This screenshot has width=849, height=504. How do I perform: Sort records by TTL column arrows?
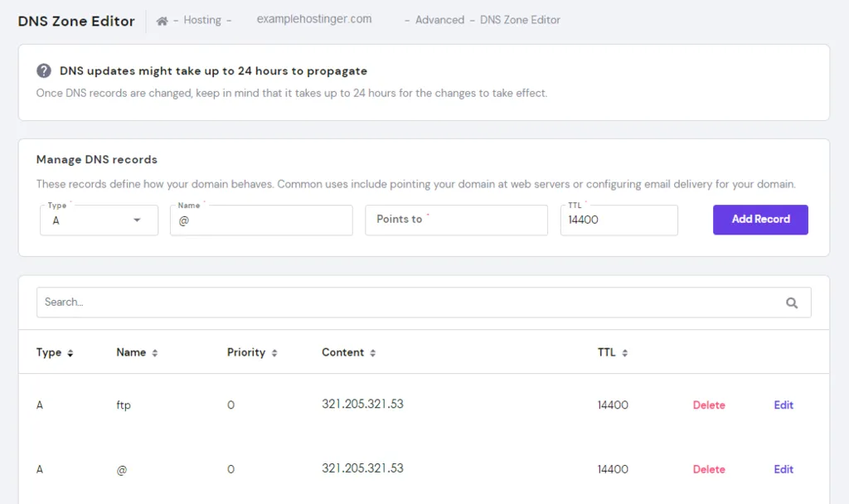[x=625, y=353]
